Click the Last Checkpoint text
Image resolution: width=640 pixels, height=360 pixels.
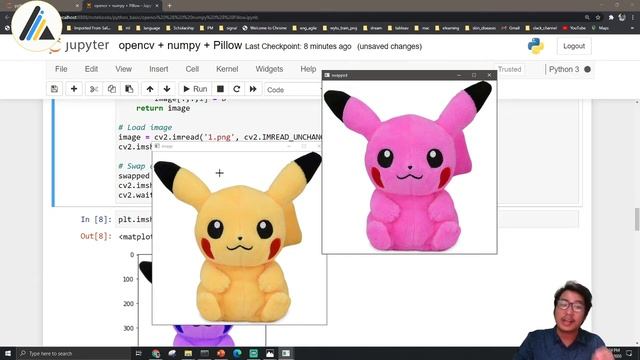[298, 47]
